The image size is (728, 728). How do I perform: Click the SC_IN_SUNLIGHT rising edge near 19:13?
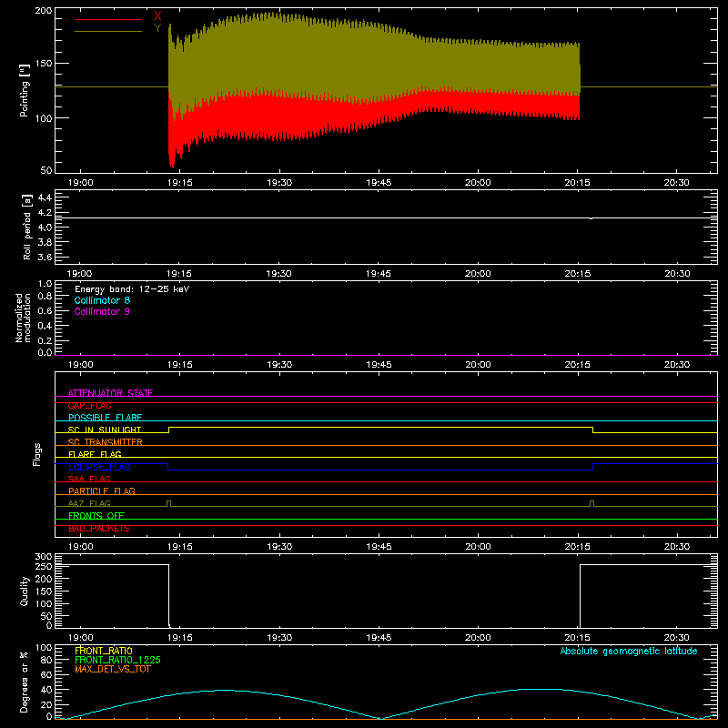168,430
